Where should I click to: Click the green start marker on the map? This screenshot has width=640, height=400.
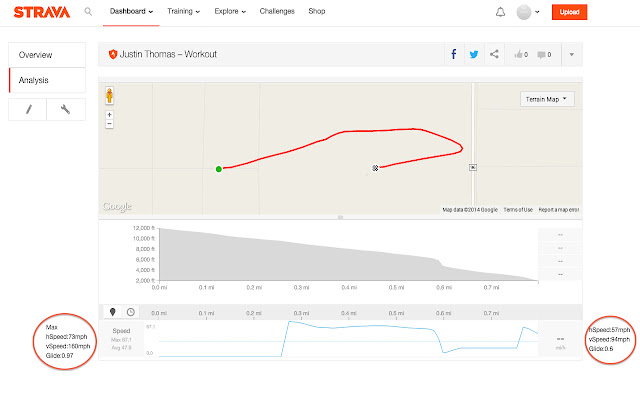219,169
